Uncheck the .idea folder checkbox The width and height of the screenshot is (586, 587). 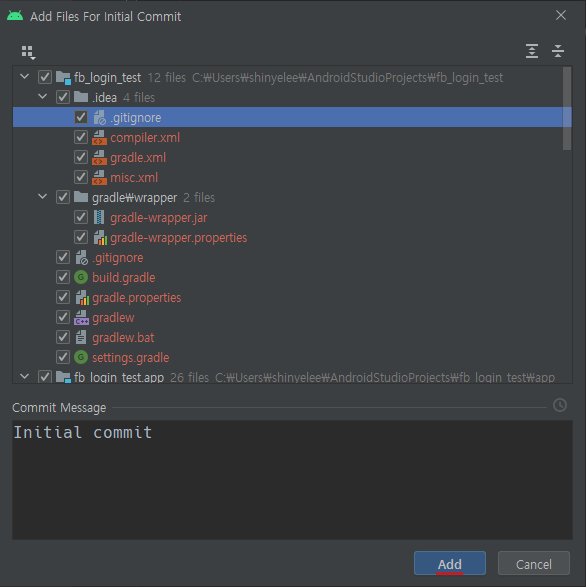click(x=63, y=97)
